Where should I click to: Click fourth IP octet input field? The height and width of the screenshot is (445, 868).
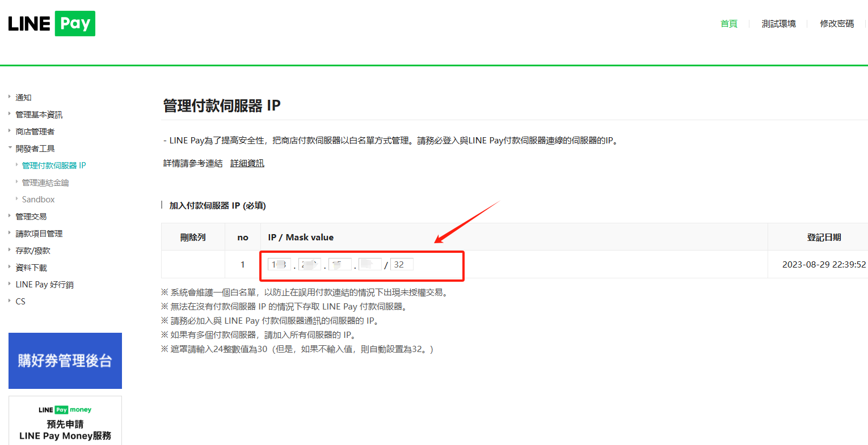370,264
